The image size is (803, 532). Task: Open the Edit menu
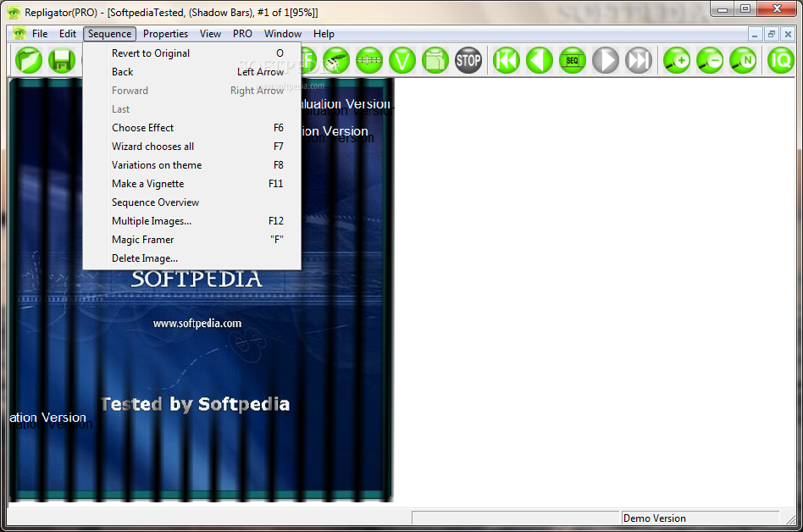[68, 34]
